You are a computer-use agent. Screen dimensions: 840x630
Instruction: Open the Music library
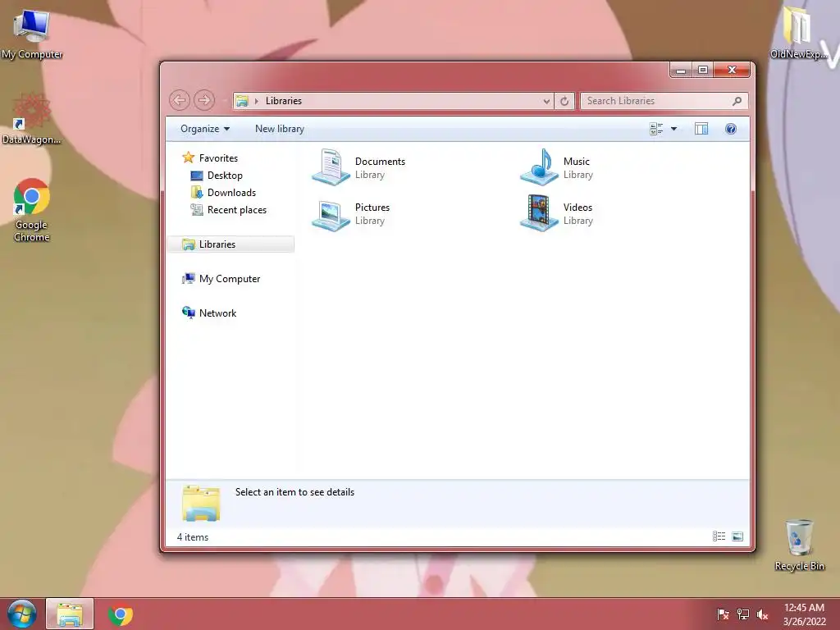coord(556,167)
